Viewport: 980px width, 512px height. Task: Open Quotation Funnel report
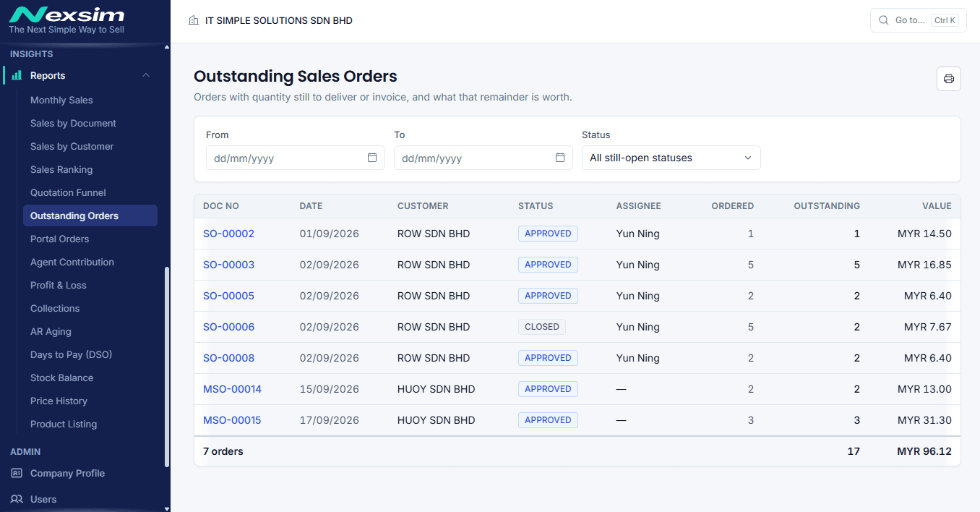coord(90,192)
